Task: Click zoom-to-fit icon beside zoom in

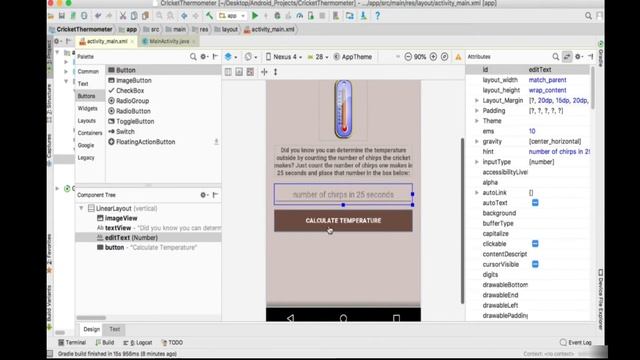Action: pyautogui.click(x=444, y=57)
